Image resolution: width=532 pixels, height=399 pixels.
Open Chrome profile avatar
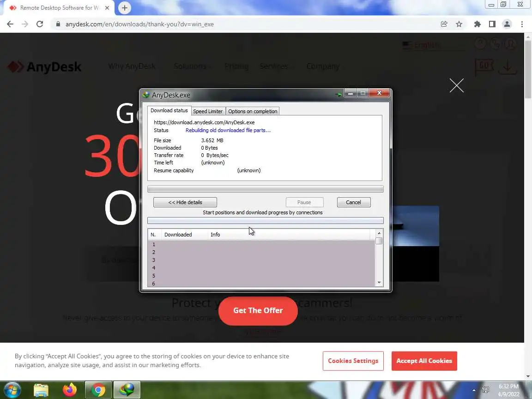coord(507,24)
